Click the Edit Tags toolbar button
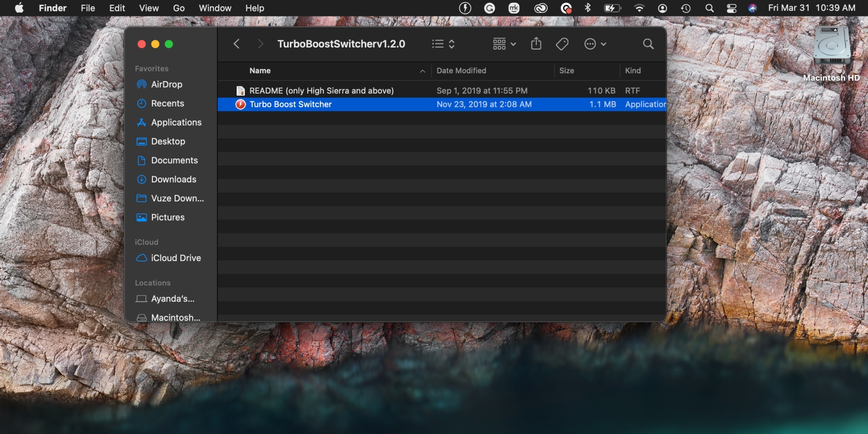 coord(562,44)
